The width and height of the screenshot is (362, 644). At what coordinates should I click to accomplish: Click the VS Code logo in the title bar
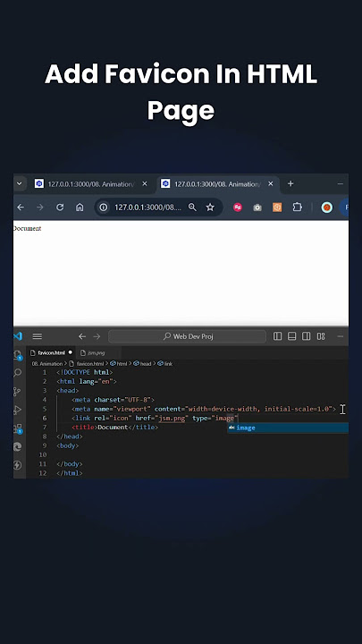(18, 336)
